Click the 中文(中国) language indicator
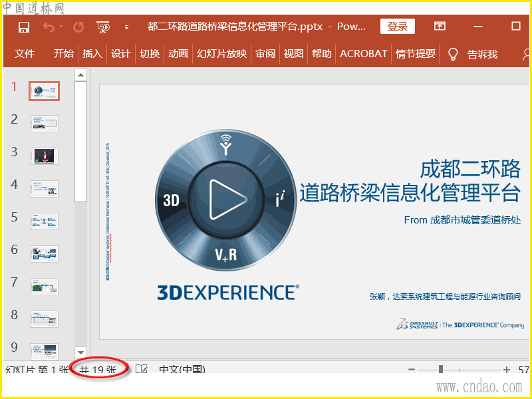 182,370
